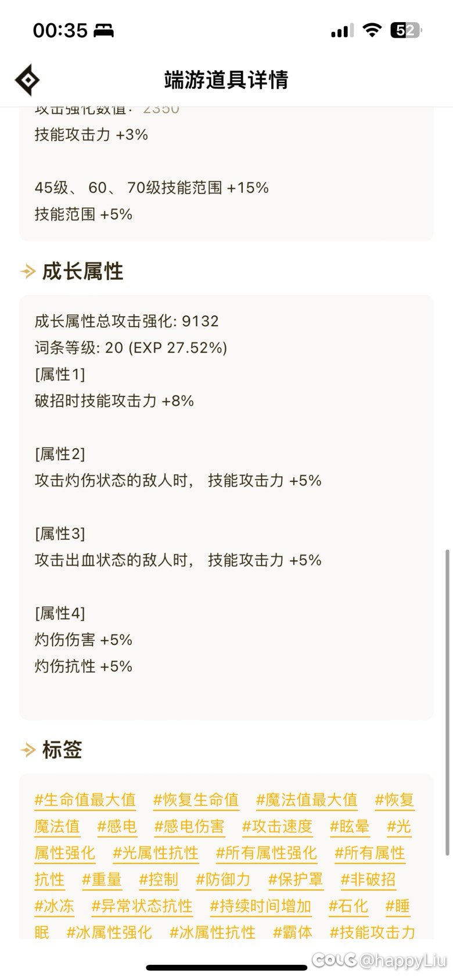Tap the battery indicator showing 52
This screenshot has height=980, width=453.
(405, 30)
